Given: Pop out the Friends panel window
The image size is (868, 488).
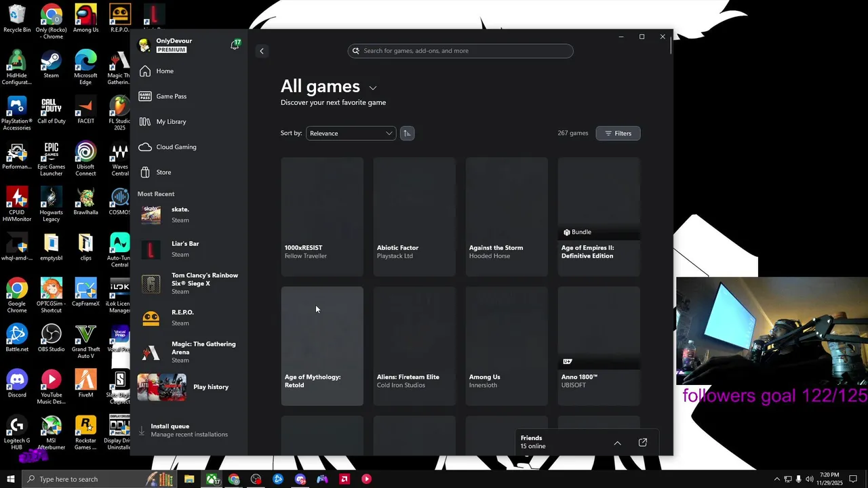Looking at the screenshot, I should point(643,443).
